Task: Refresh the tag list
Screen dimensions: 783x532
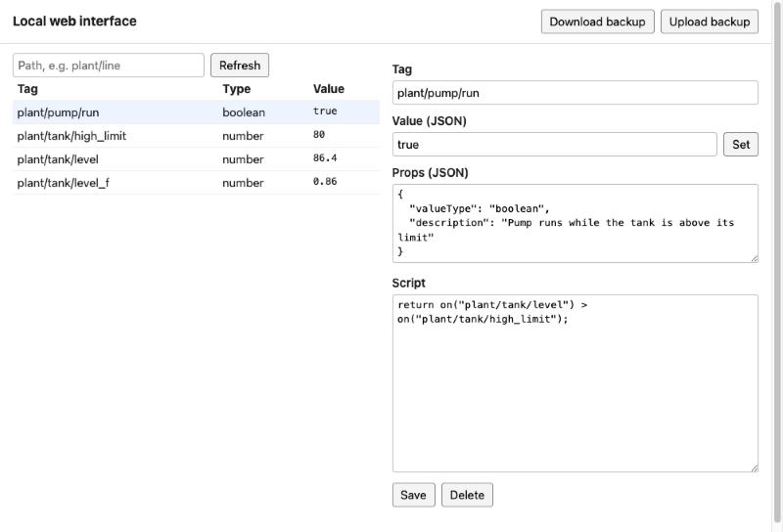Action: point(240,66)
